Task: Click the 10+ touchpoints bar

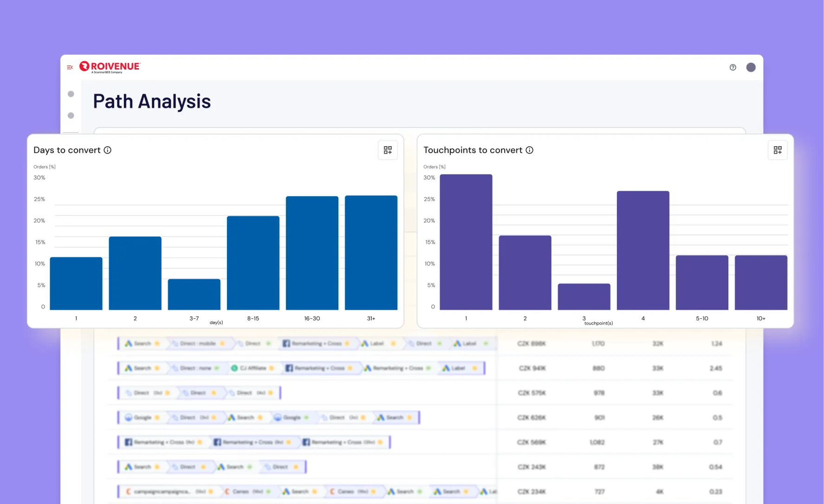Action: [761, 282]
